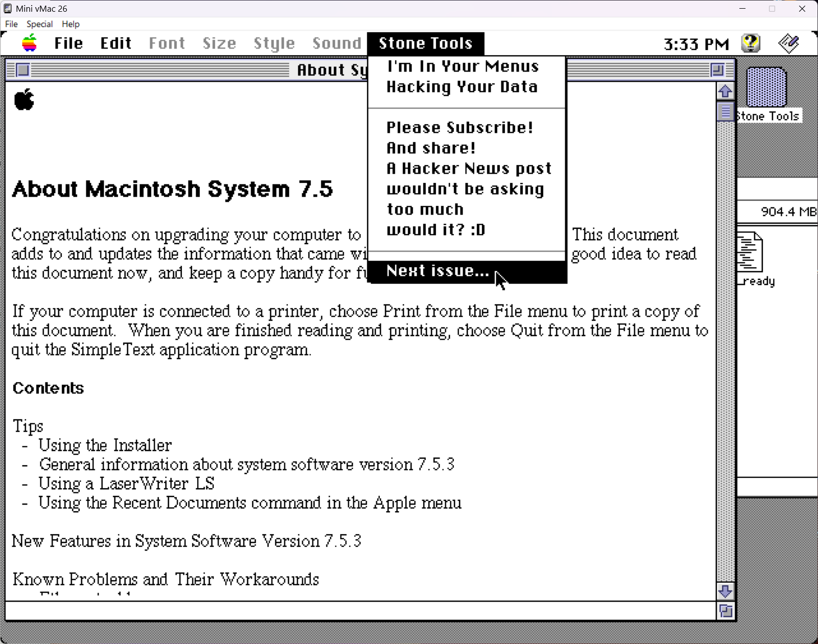This screenshot has height=644, width=818.
Task: Click the scroll-down arrow of the document window
Action: click(726, 591)
